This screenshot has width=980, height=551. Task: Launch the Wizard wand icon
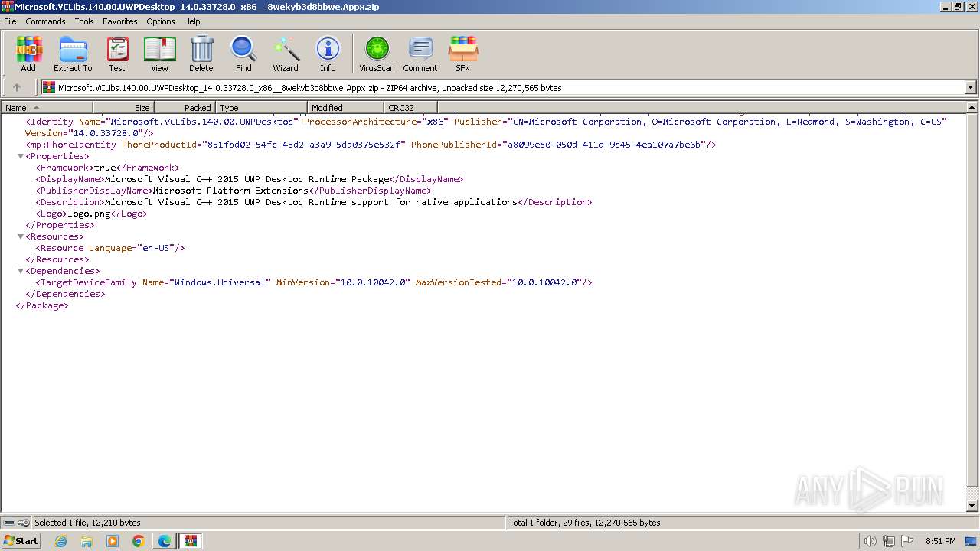tap(286, 54)
